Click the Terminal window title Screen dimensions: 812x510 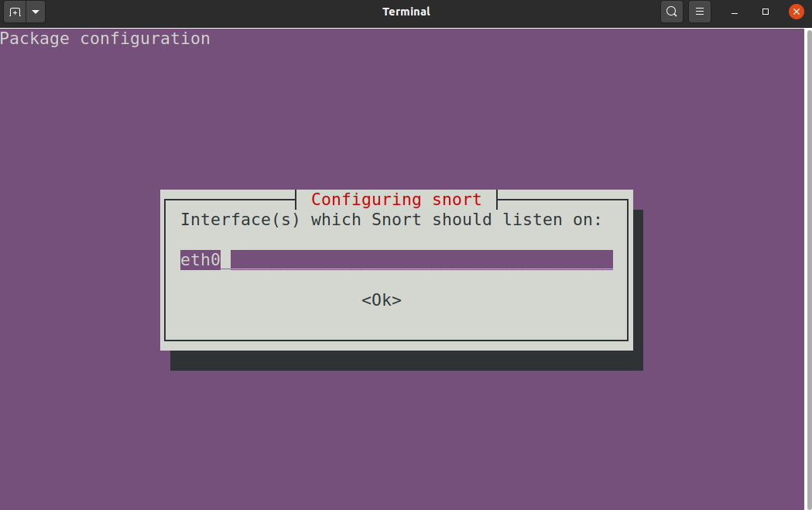406,12
